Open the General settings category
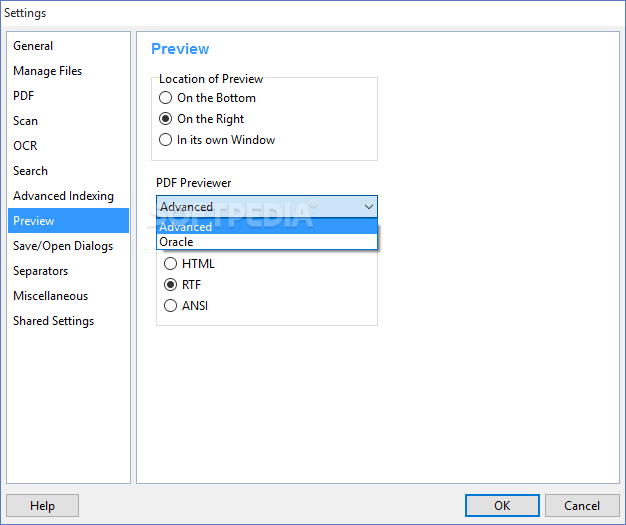626x525 pixels. [x=33, y=46]
